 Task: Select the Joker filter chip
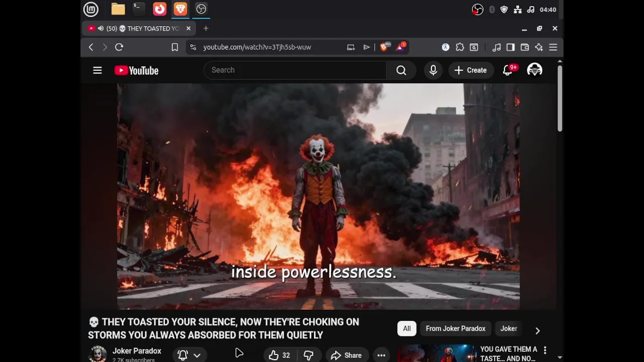point(509,329)
